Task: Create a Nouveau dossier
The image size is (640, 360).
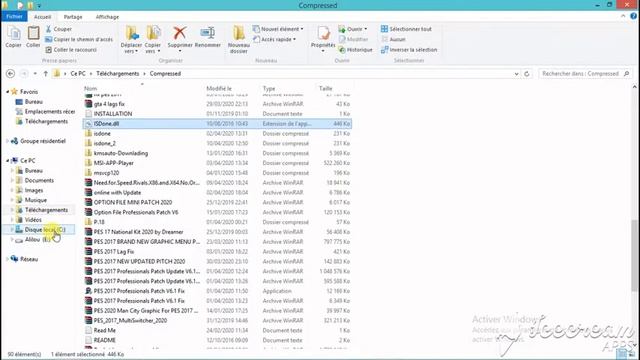Action: tap(239, 39)
